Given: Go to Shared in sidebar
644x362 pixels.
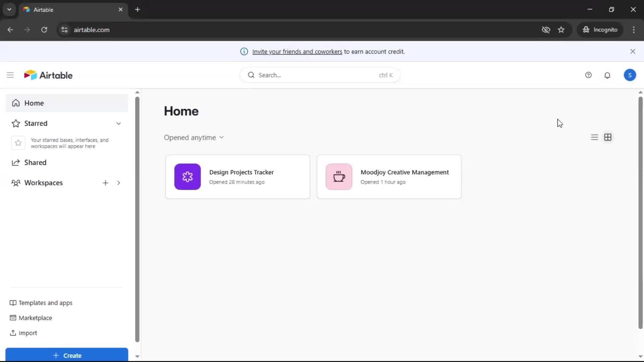Looking at the screenshot, I should (x=35, y=163).
